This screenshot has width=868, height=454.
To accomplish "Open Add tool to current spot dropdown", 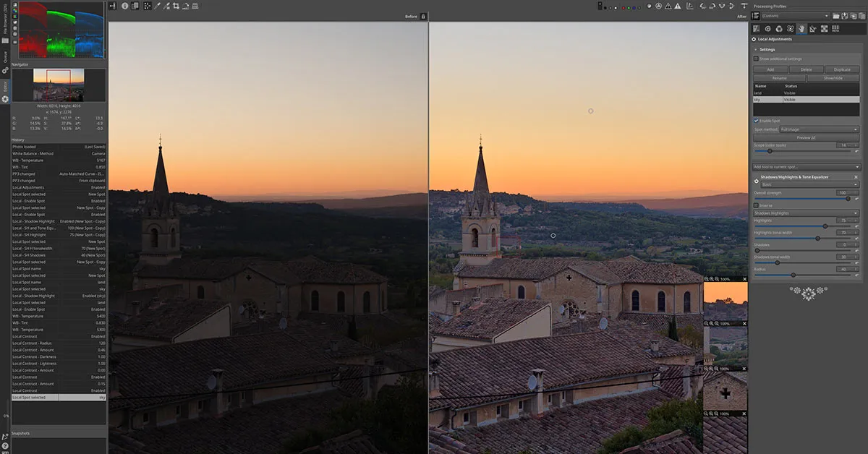I will click(x=806, y=167).
